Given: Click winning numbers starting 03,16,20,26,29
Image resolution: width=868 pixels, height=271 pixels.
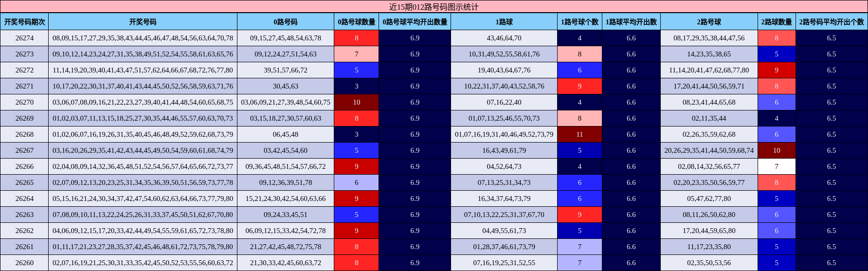Looking at the screenshot, I should point(143,150).
